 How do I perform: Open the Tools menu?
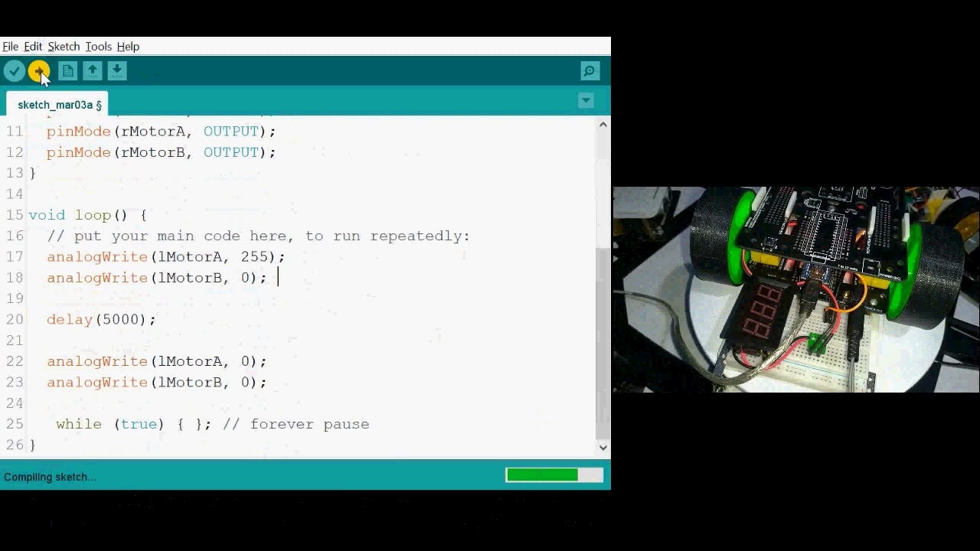click(x=98, y=47)
